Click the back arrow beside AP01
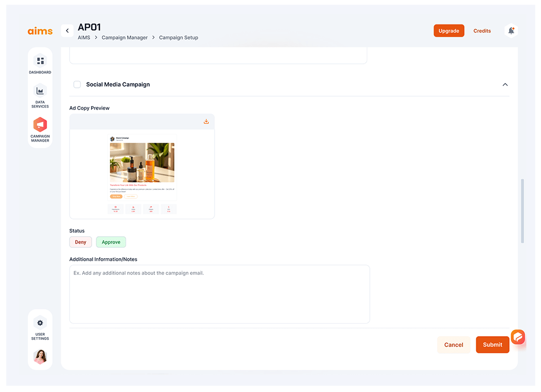 pos(67,31)
